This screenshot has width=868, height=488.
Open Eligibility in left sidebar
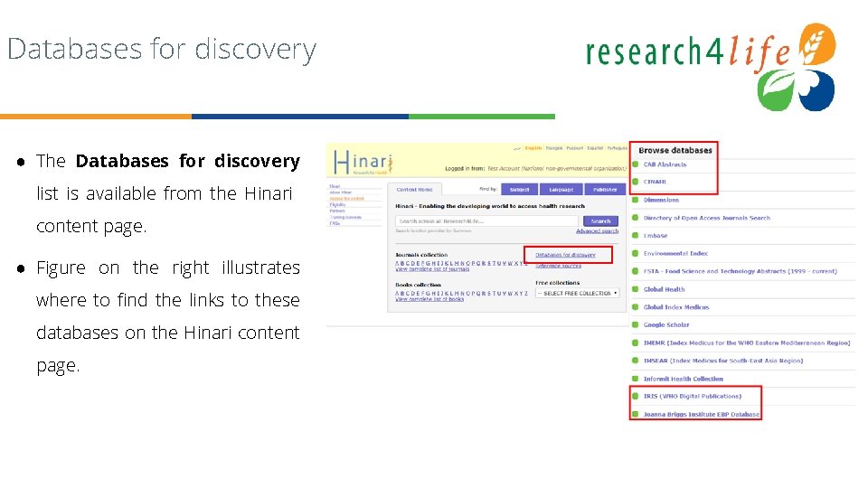pos(337,205)
